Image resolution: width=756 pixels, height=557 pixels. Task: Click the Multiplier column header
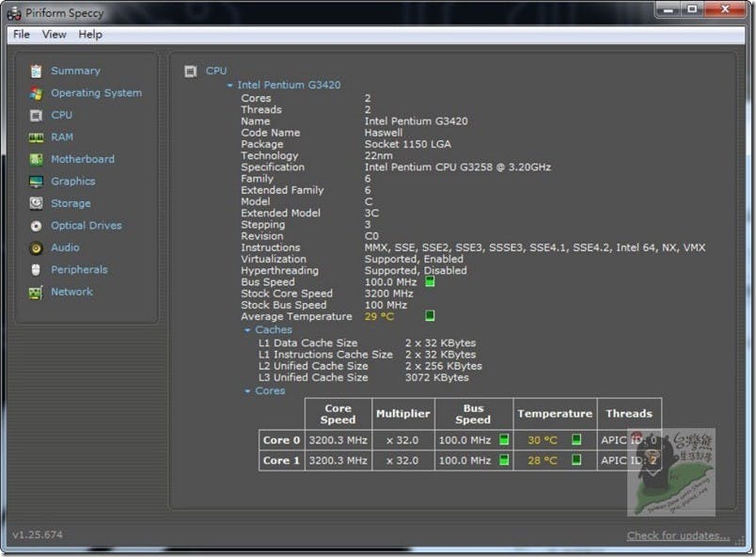click(x=403, y=414)
